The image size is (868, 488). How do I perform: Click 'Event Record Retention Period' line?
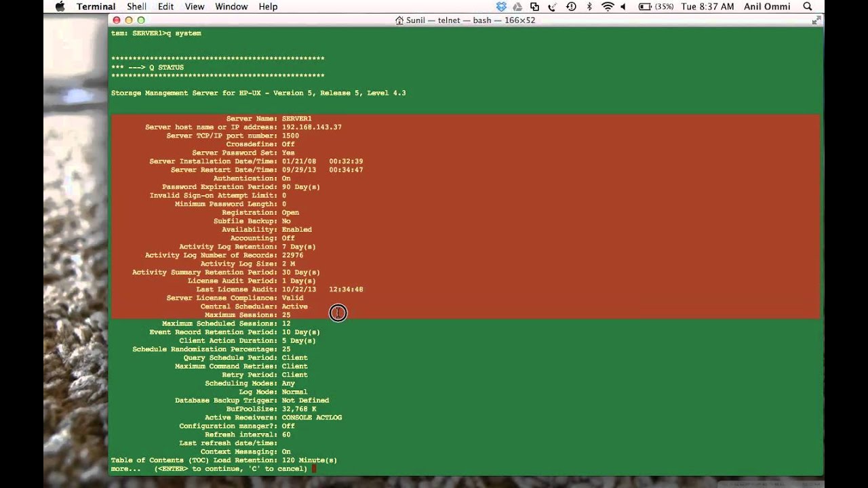point(235,332)
